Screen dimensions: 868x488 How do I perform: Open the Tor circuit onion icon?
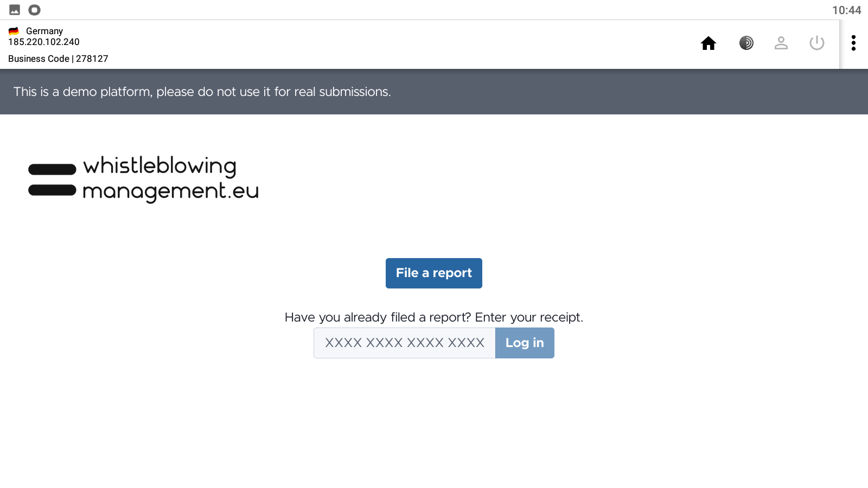(746, 43)
